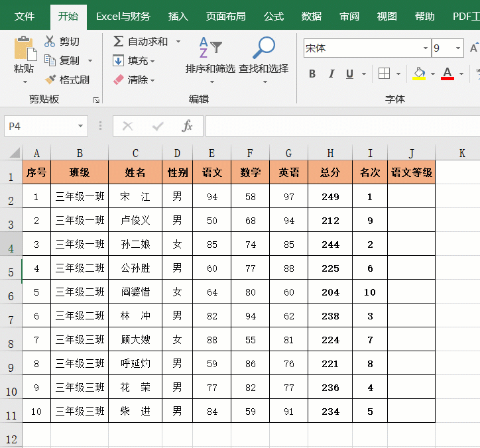480x448 pixels.
Task: Switch to the 页面布局 ribbon tab
Action: point(225,17)
